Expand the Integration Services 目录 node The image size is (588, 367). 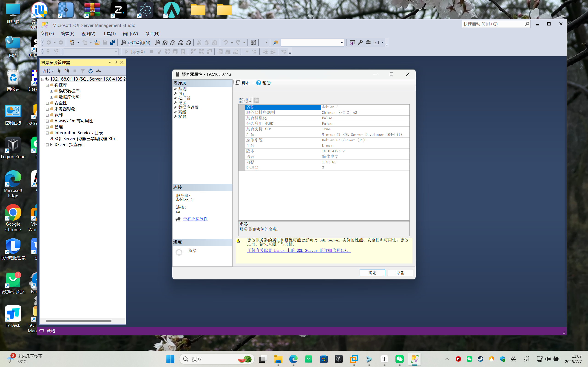(x=47, y=133)
